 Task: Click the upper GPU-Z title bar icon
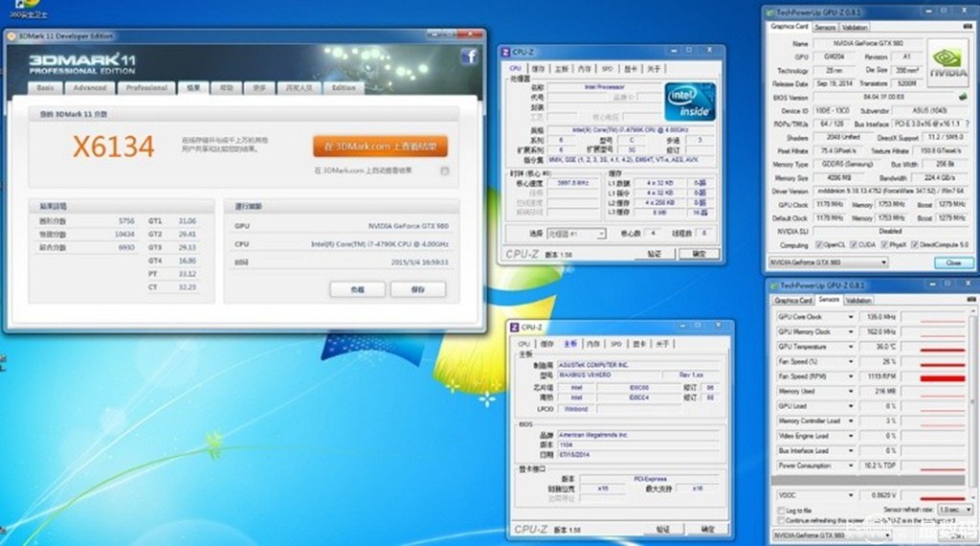(770, 11)
